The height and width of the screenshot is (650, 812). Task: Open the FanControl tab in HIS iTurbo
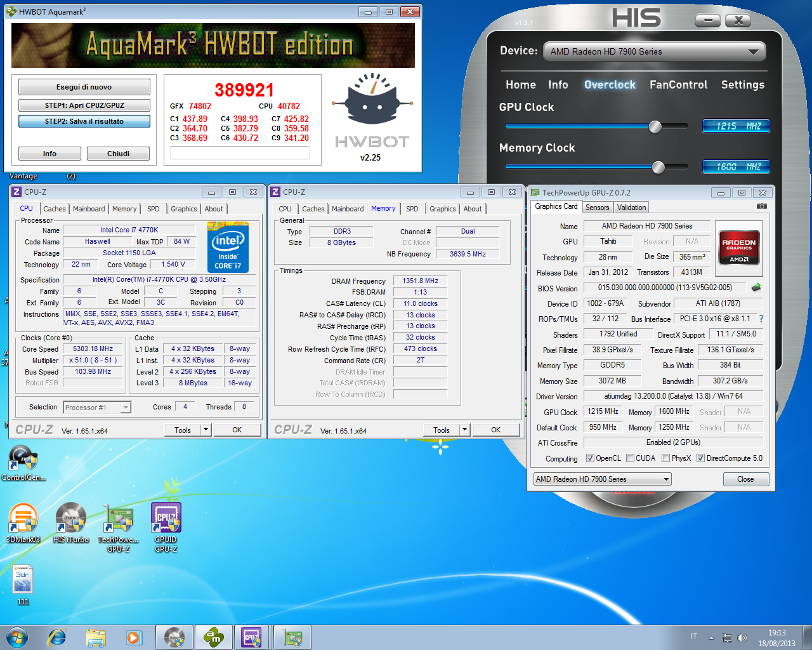click(x=678, y=84)
